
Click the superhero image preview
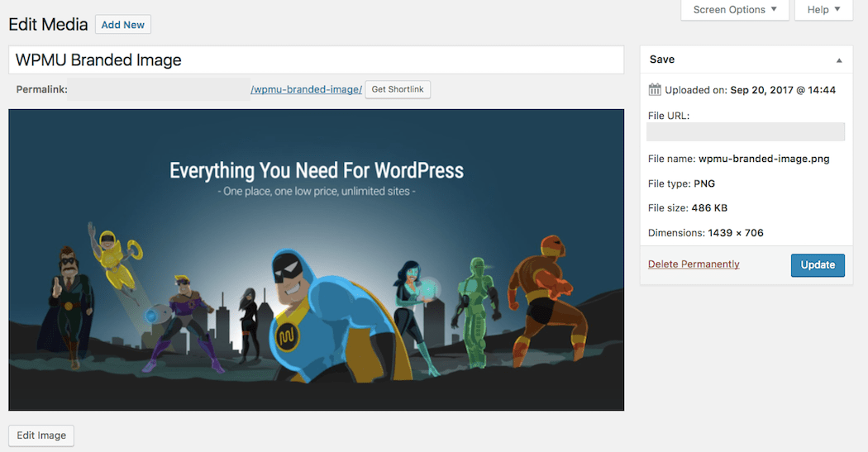pyautogui.click(x=316, y=260)
